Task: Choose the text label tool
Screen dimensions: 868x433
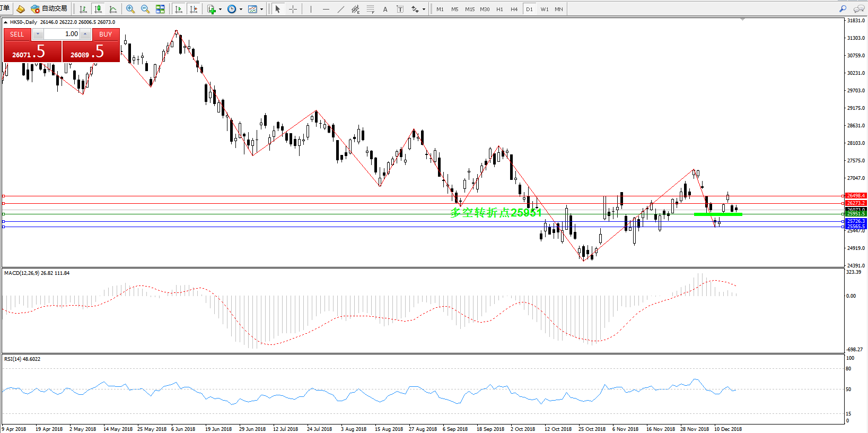Action: point(385,9)
